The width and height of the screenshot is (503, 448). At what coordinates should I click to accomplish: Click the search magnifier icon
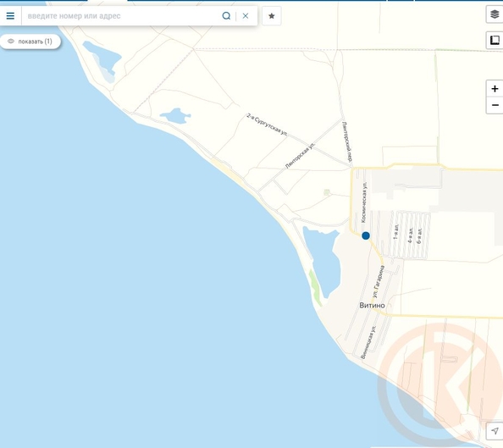(226, 16)
